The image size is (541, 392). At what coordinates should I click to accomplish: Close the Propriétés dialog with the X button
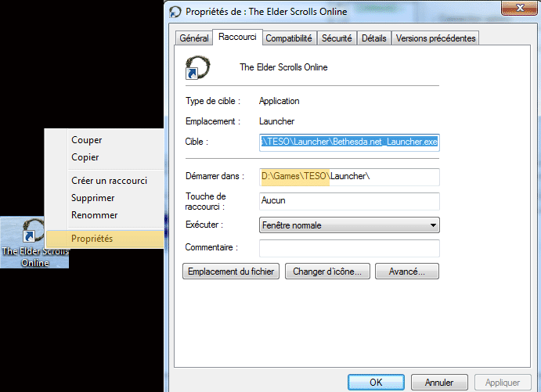(x=520, y=8)
